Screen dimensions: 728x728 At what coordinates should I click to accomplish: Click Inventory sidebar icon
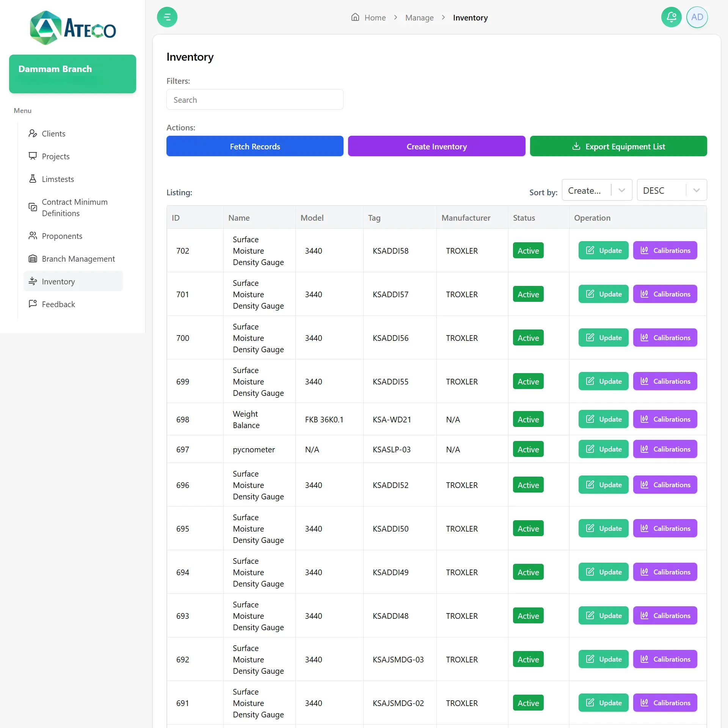33,281
